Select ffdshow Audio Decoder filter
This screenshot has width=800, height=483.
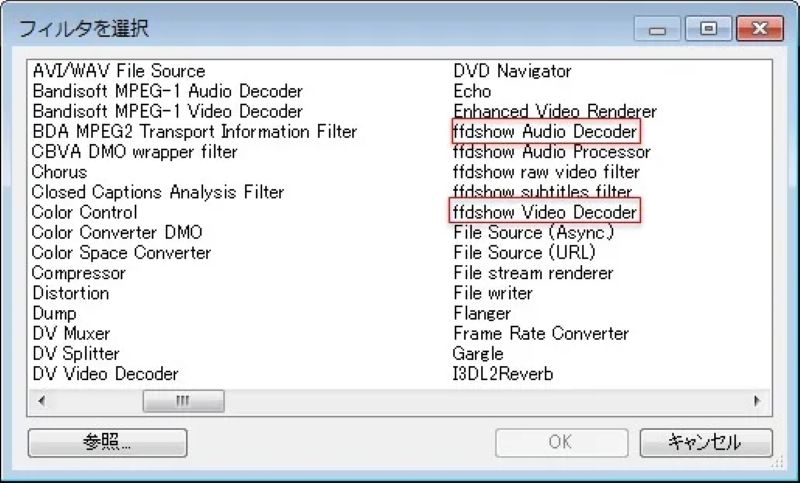544,132
